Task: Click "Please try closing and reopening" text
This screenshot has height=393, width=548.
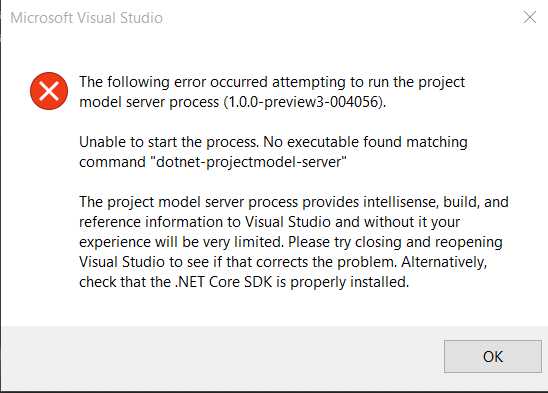Action: 395,242
